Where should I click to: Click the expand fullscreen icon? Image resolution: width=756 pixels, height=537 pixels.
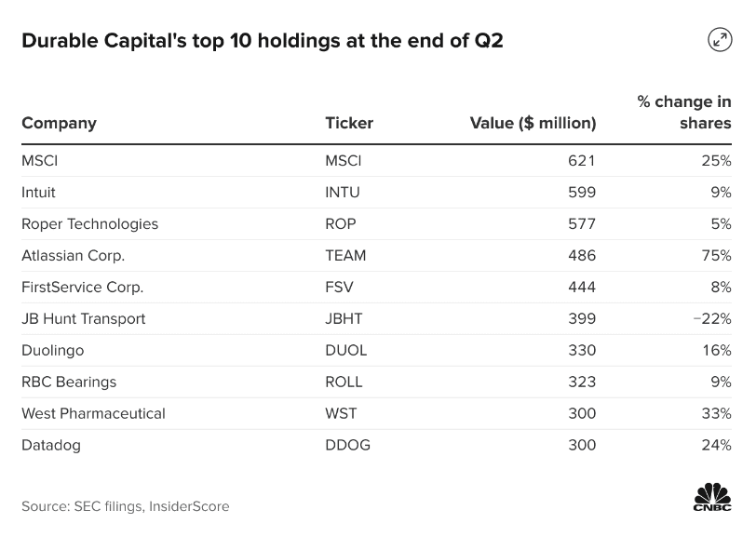point(719,39)
